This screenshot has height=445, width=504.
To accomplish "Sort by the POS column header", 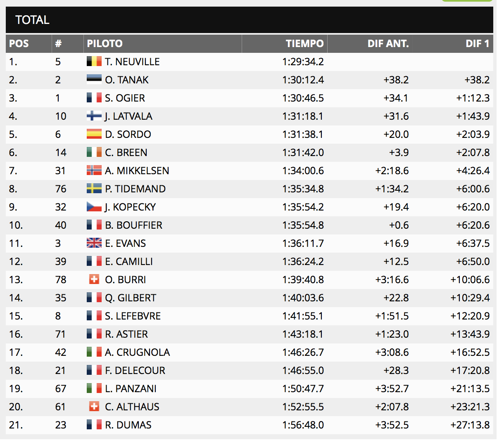I will [19, 44].
